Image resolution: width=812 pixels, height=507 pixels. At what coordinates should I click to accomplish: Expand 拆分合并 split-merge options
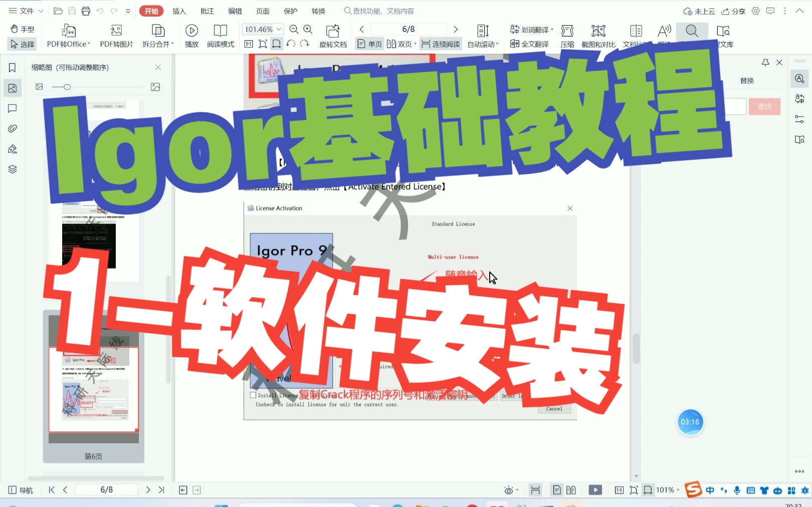point(158,36)
